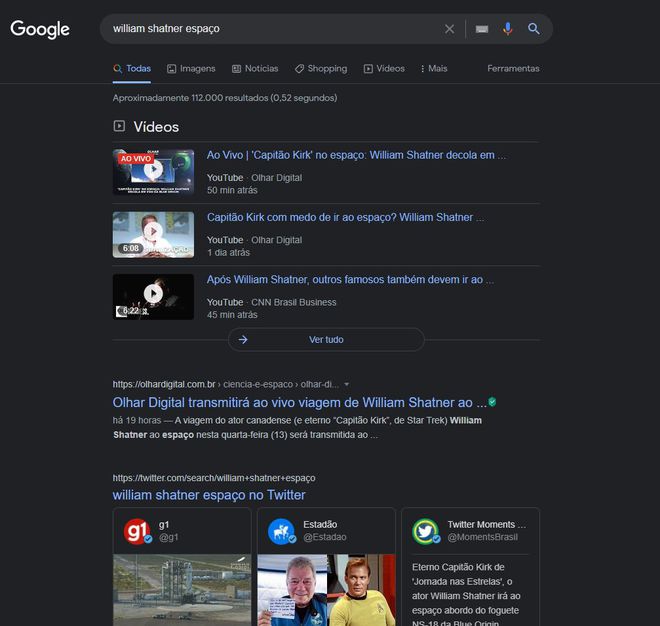Expand the Mais menu
Screen dimensions: 660x626
(x=434, y=69)
